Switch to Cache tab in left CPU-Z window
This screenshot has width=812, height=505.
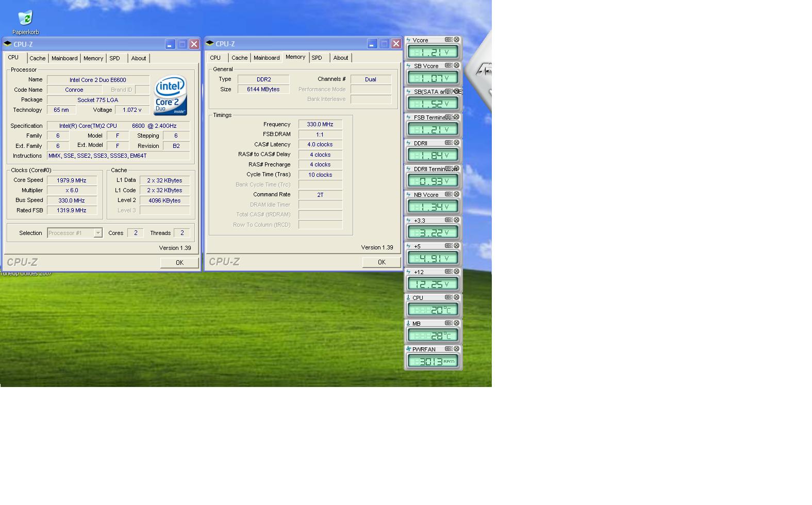coord(37,58)
